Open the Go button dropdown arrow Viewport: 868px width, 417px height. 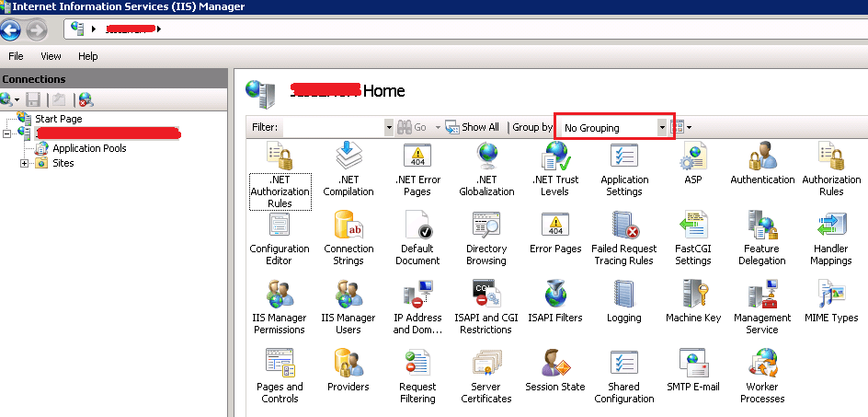(x=438, y=128)
